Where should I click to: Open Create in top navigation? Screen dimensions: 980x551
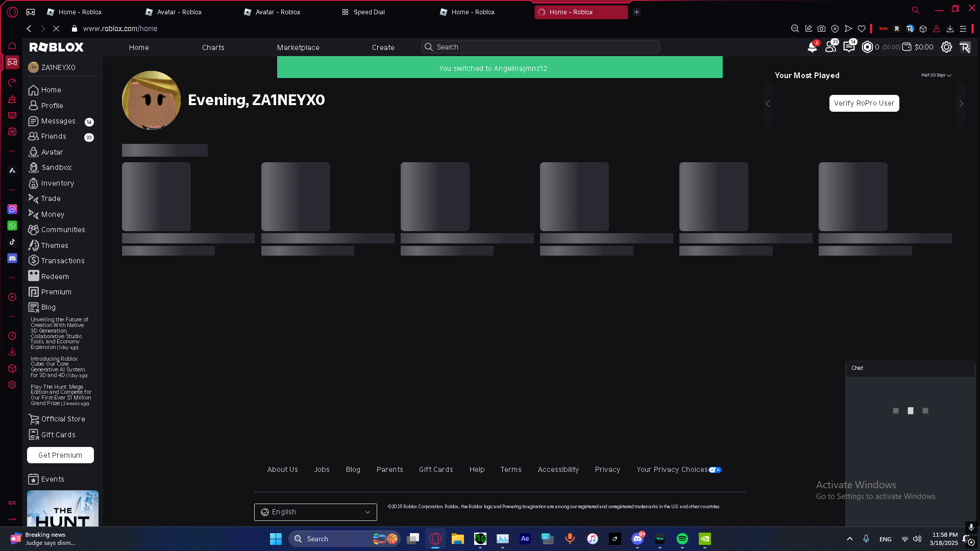(x=383, y=47)
